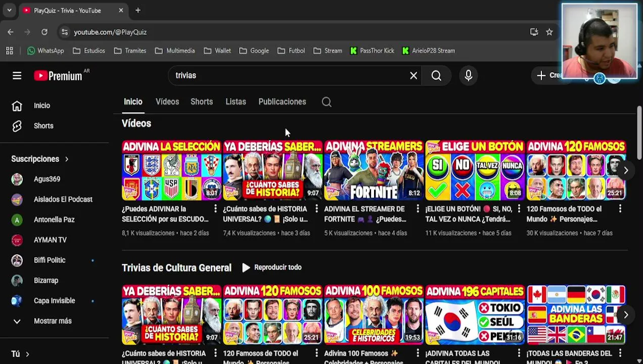Viewport: 643px width, 364px height.
Task: Open Capa Invisible channel
Action: pos(54,300)
